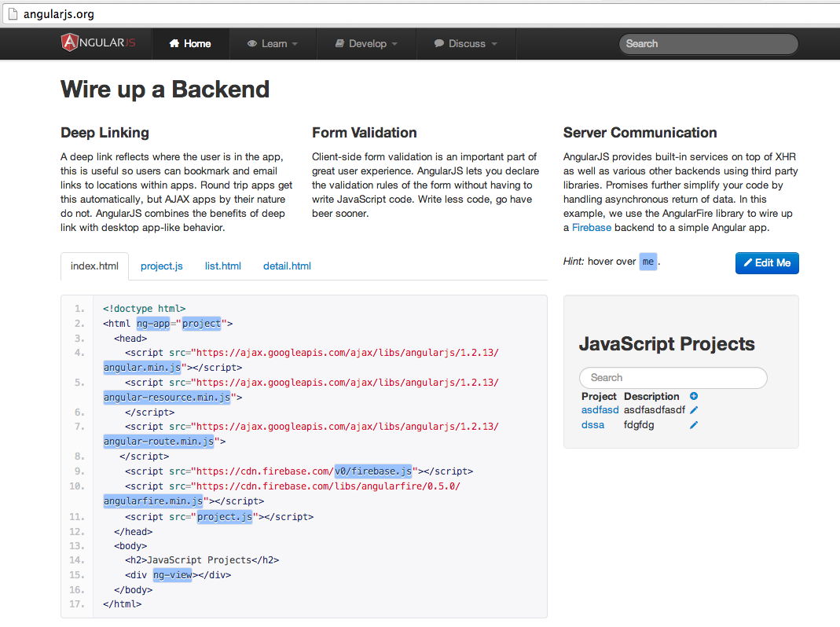Click the Server Communication heading
Screen dimensions: 840x627
pos(640,132)
